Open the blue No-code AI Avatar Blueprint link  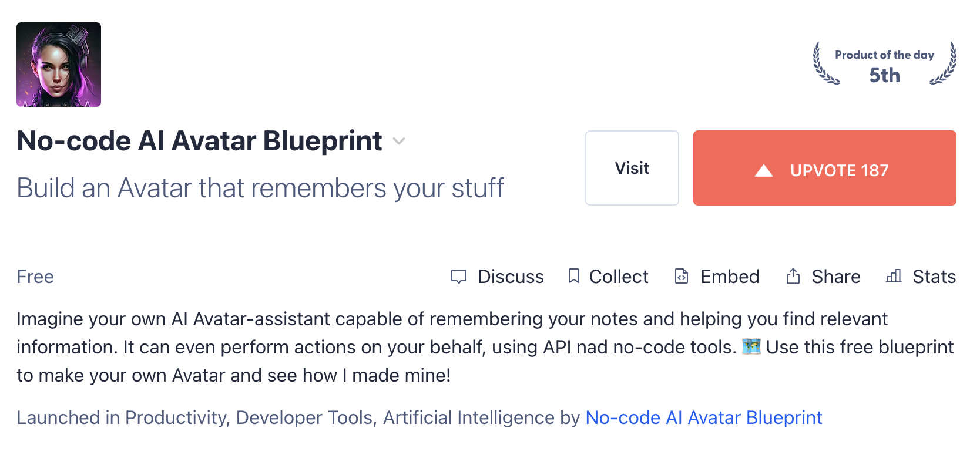[x=704, y=417]
